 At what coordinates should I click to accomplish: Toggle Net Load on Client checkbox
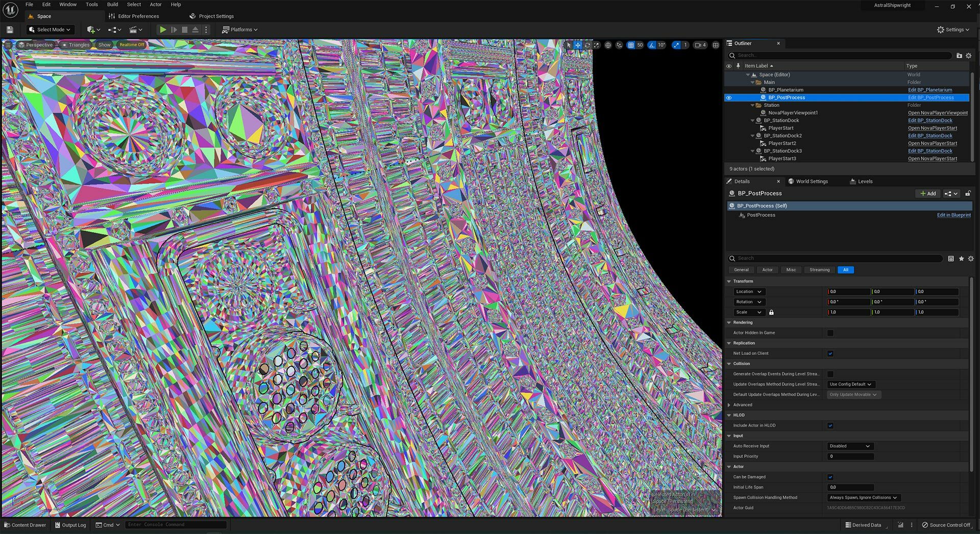(830, 353)
